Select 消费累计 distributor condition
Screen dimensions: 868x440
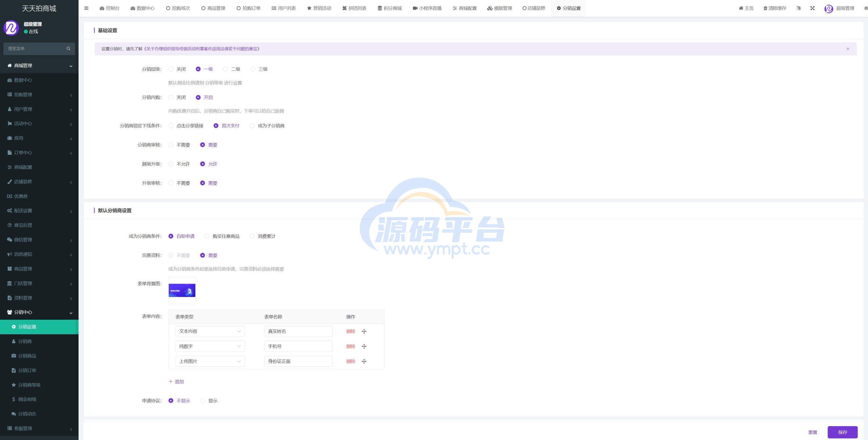(252, 236)
